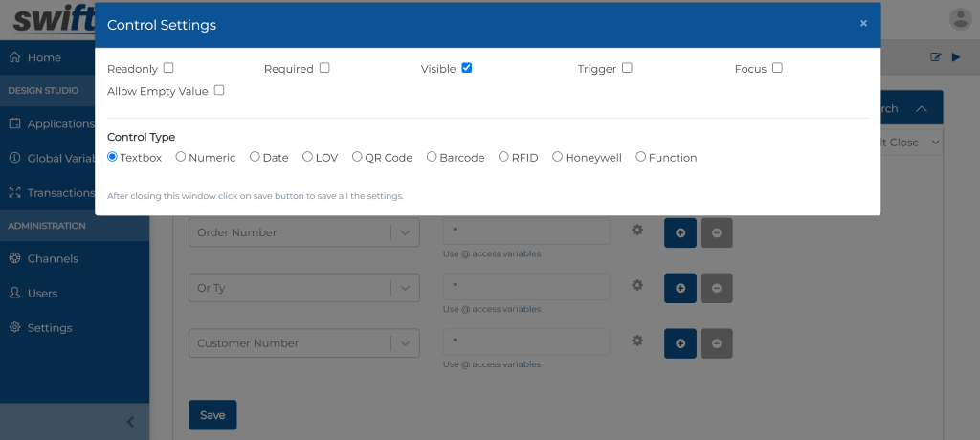Tick the Allow Empty Value checkbox
Viewport: 980px width, 440px height.
[219, 90]
